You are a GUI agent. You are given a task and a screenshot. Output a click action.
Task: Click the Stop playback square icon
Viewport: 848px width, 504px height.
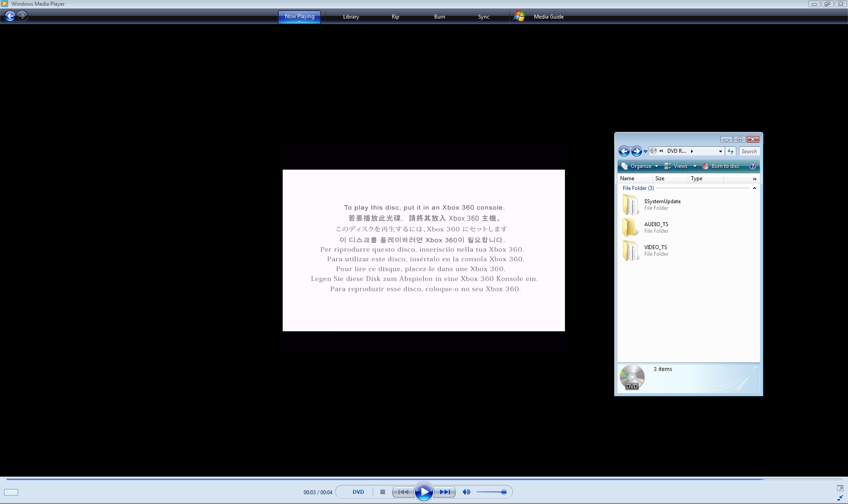tap(382, 492)
